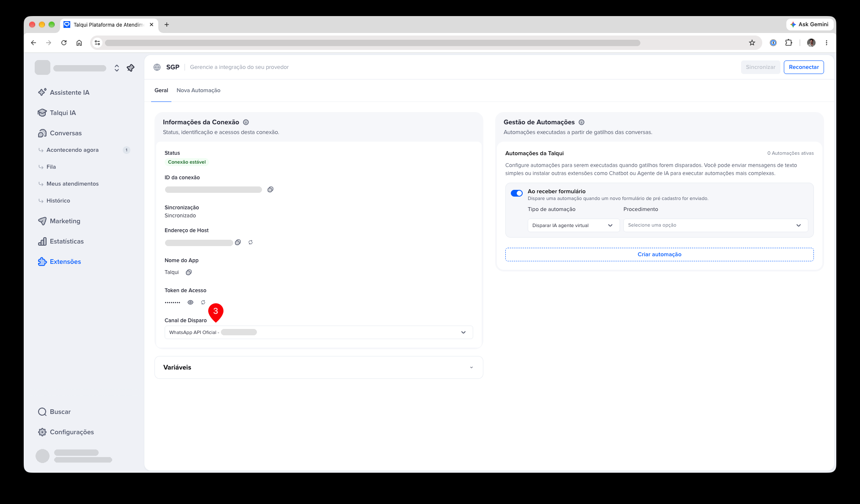This screenshot has height=504, width=860.
Task: Reveal the access token with eye icon
Action: 190,302
